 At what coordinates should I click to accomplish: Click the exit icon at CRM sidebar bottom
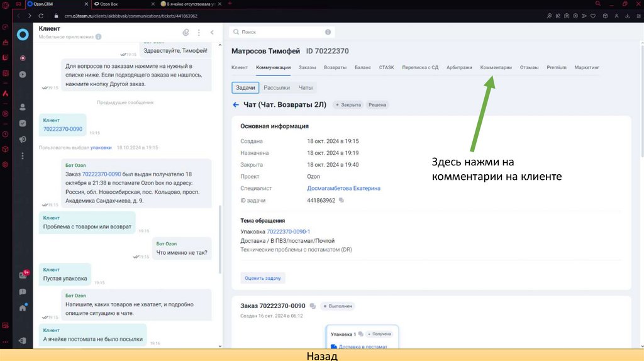click(23, 340)
